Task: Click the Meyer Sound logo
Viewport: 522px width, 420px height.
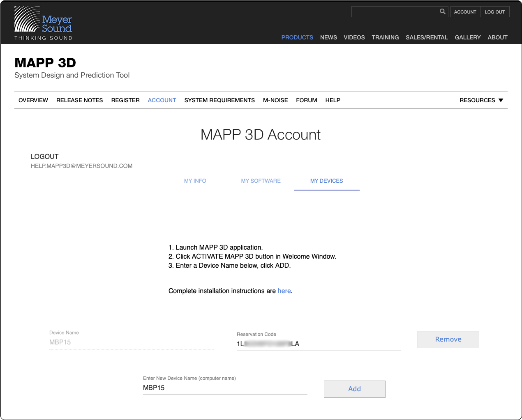Action: pyautogui.click(x=44, y=23)
